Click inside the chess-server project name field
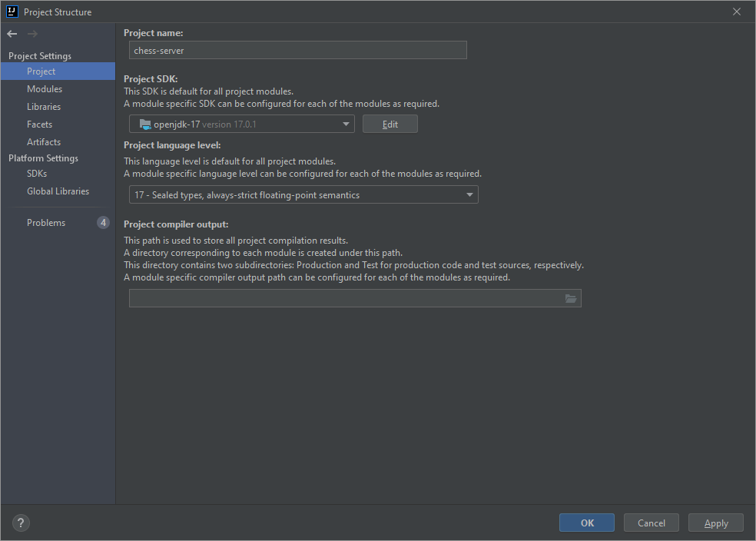Viewport: 756px width, 541px height. 297,50
